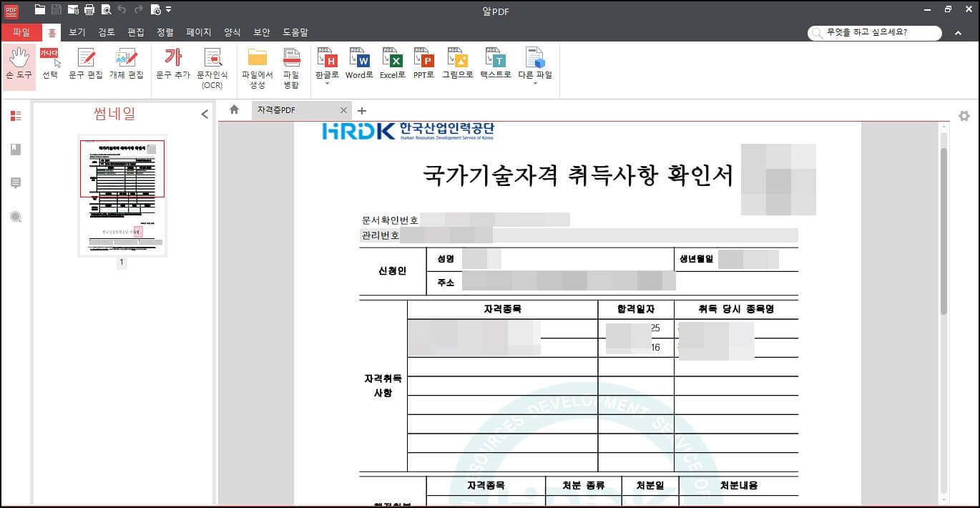Expand the 다른 파일 dropdown arrow

(x=535, y=84)
